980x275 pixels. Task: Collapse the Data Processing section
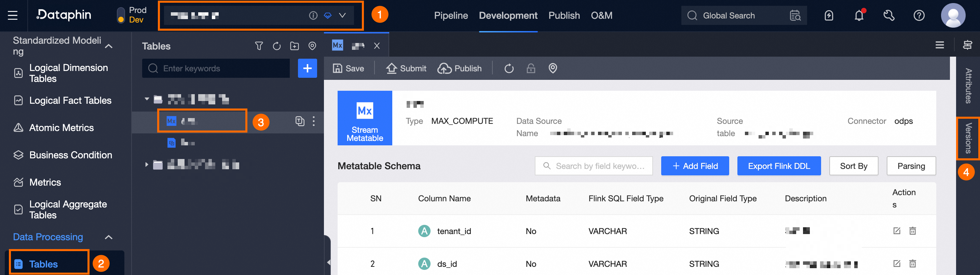[x=108, y=237]
